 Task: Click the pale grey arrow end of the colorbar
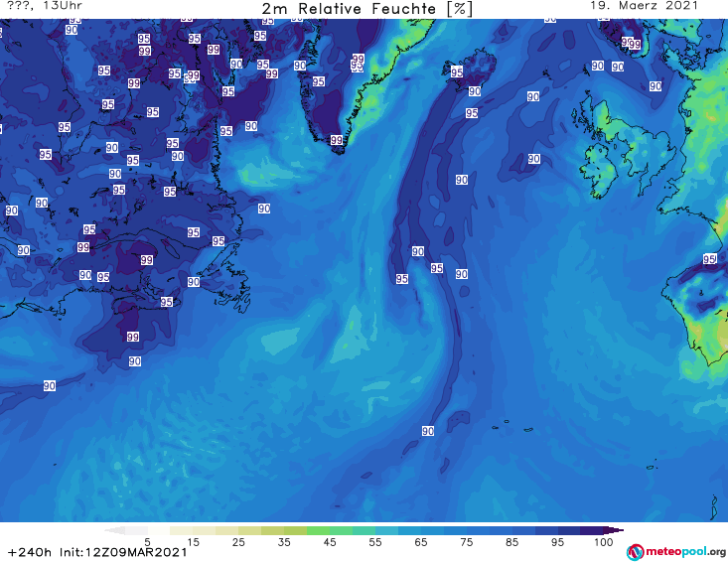pyautogui.click(x=115, y=530)
